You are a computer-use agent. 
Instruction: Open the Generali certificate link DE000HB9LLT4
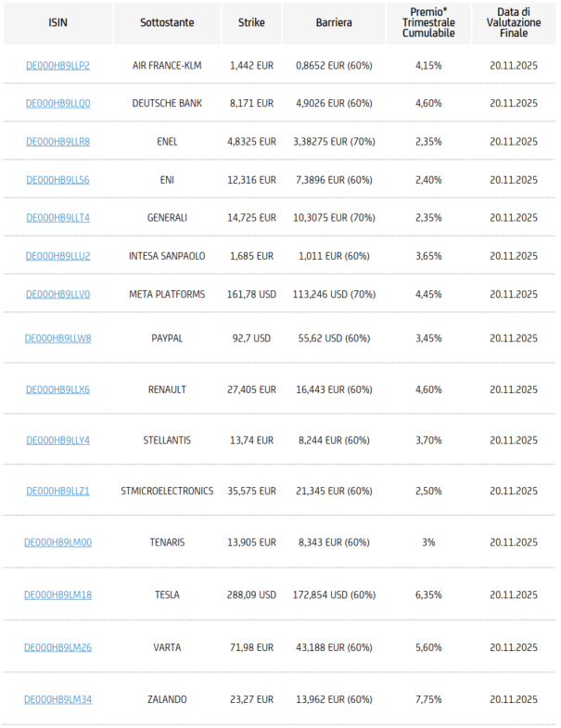58,217
